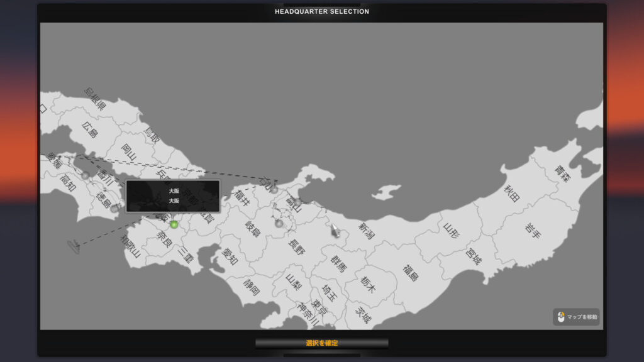Click the 広島 prefecture label
644x362 pixels.
90,129
